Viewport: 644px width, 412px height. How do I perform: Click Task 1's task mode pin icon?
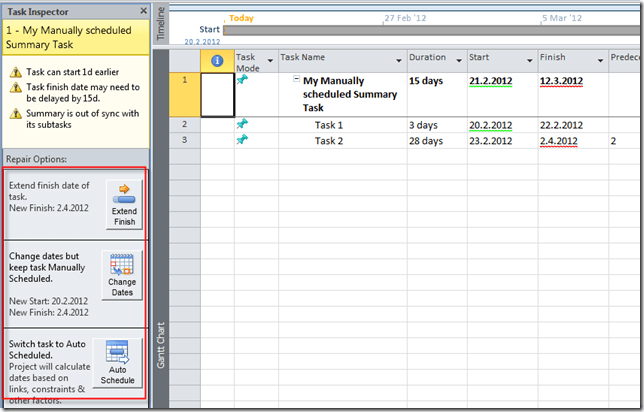click(242, 124)
